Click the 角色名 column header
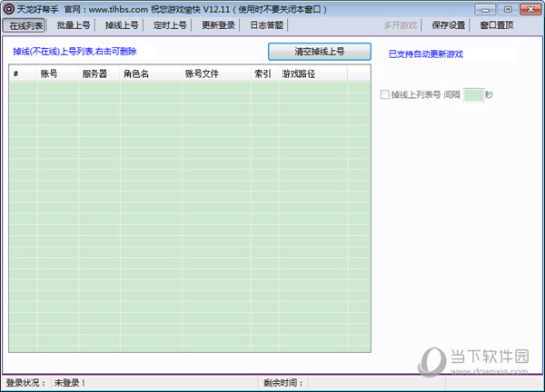Viewport: 545px width, 392px height. (x=151, y=73)
